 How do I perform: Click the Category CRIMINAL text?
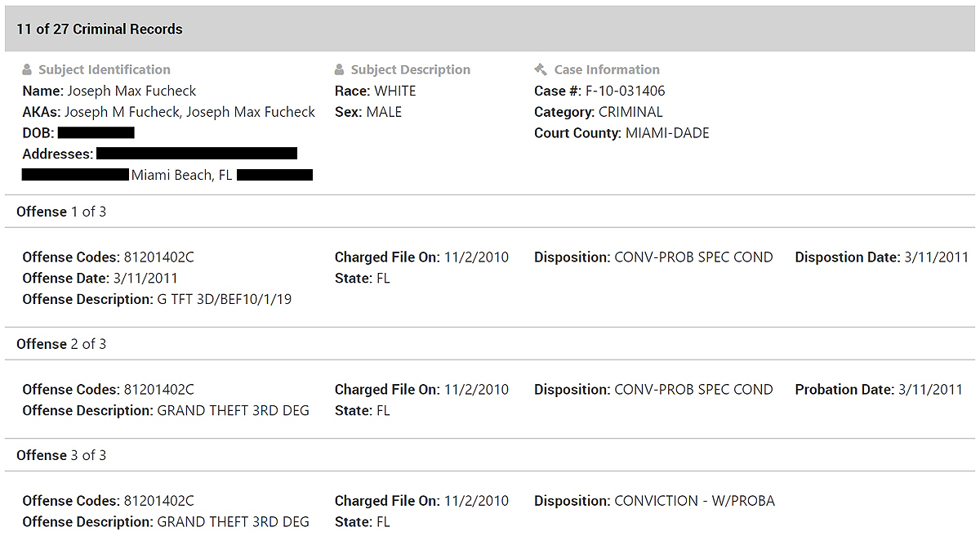coord(630,112)
